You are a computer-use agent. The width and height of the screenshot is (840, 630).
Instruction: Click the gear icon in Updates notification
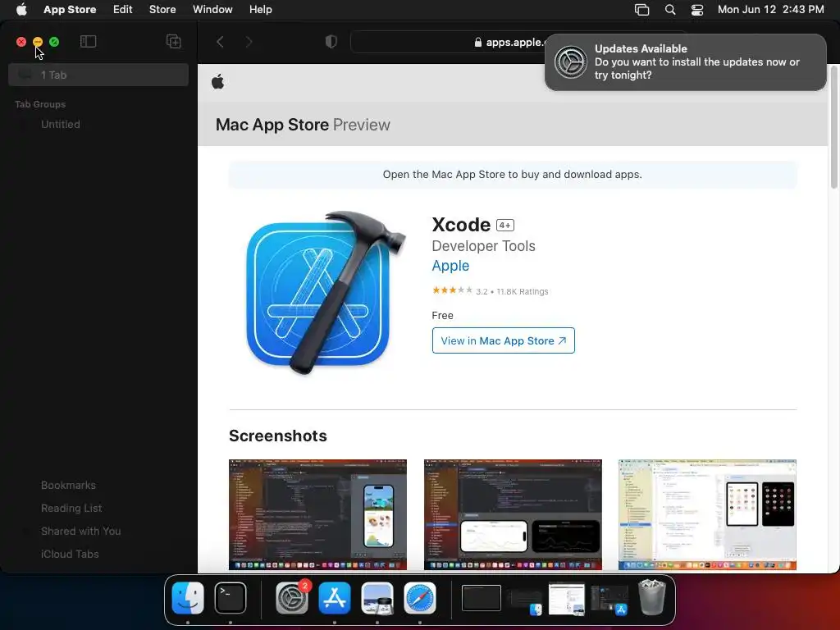(571, 62)
